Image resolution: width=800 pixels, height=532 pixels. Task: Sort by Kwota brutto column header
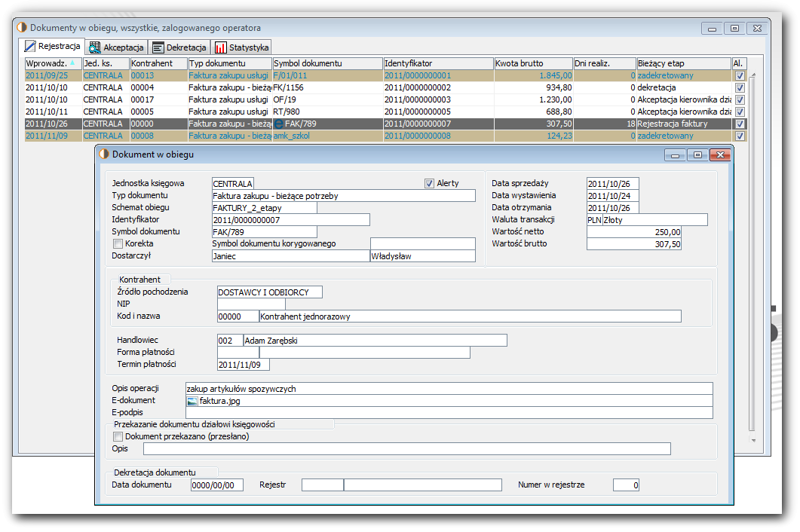click(533, 63)
